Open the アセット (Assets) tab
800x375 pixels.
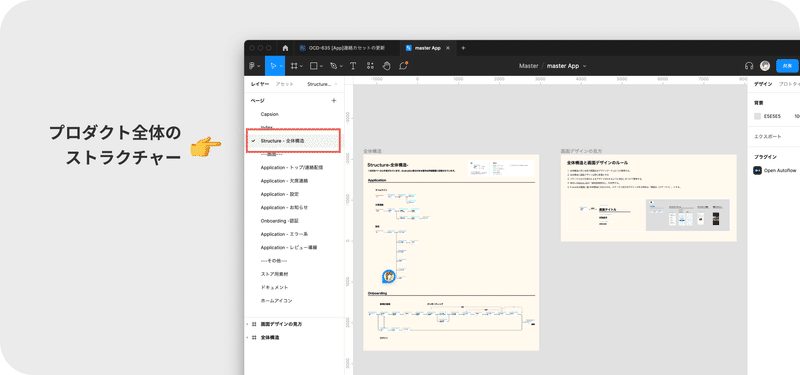(284, 84)
